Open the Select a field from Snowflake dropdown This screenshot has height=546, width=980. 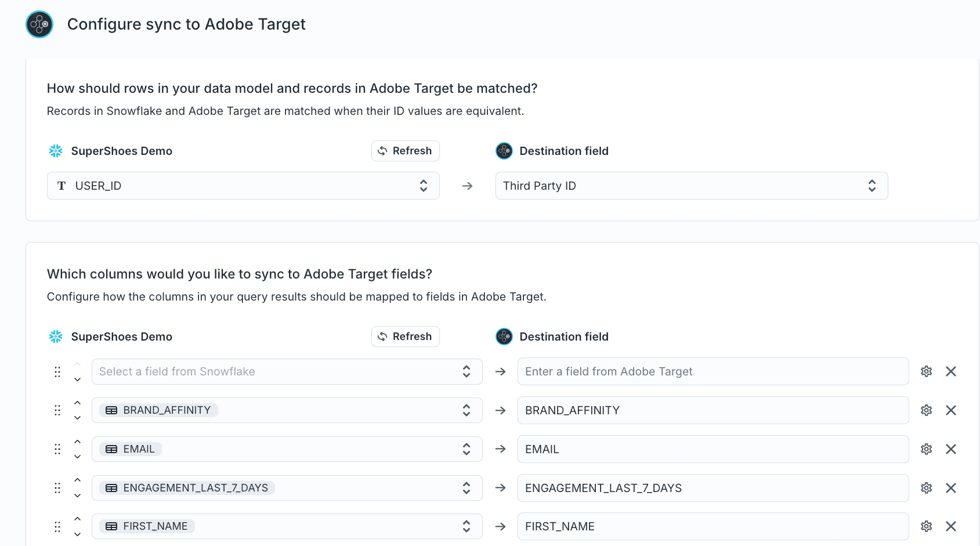pos(287,371)
